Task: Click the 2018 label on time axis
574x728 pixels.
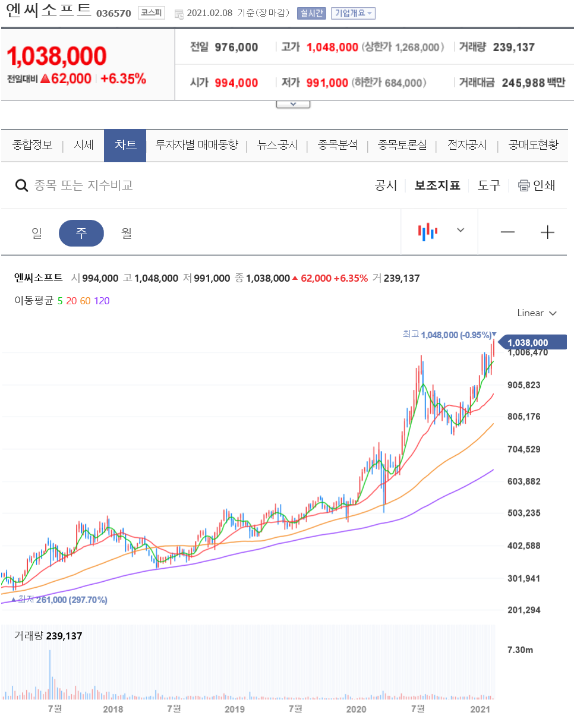Action: tap(113, 709)
